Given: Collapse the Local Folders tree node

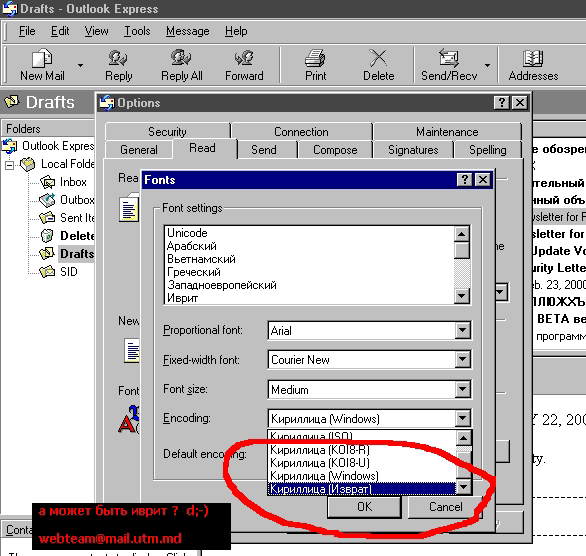Looking at the screenshot, I should click(9, 165).
